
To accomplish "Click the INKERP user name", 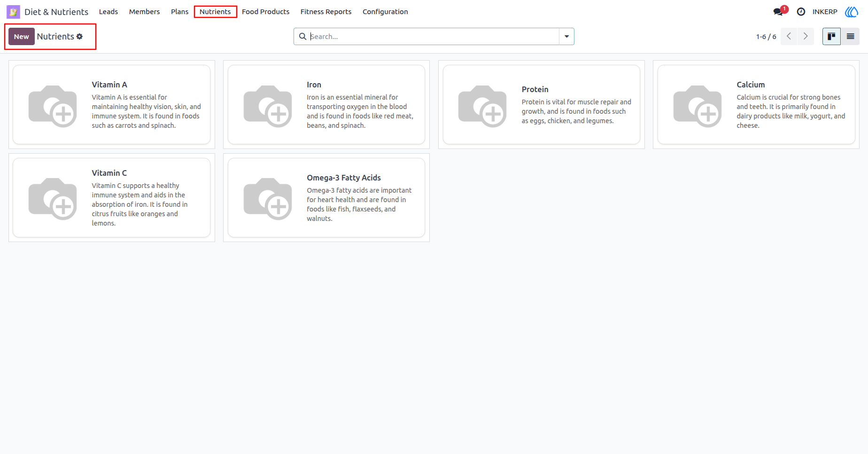I will [825, 12].
